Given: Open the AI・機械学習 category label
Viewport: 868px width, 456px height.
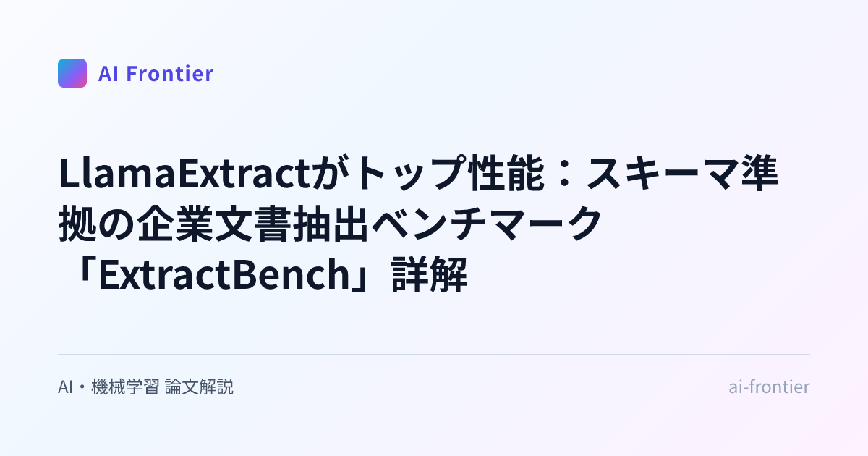Looking at the screenshot, I should point(109,387).
